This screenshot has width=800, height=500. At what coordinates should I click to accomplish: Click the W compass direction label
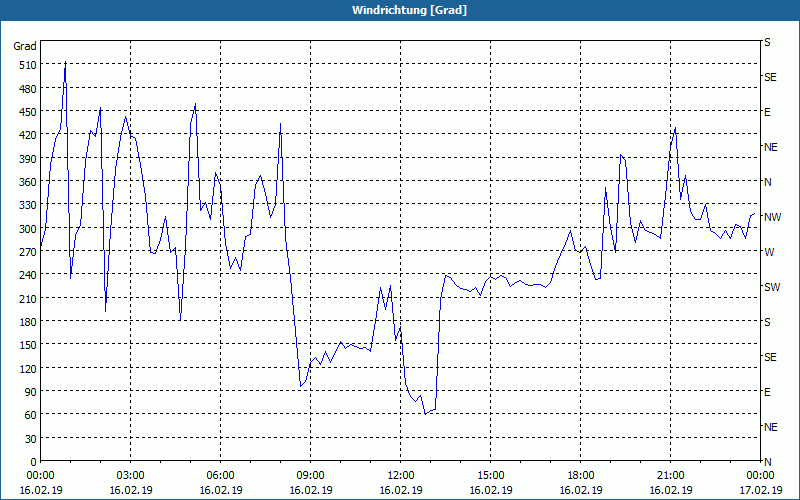[x=768, y=252]
